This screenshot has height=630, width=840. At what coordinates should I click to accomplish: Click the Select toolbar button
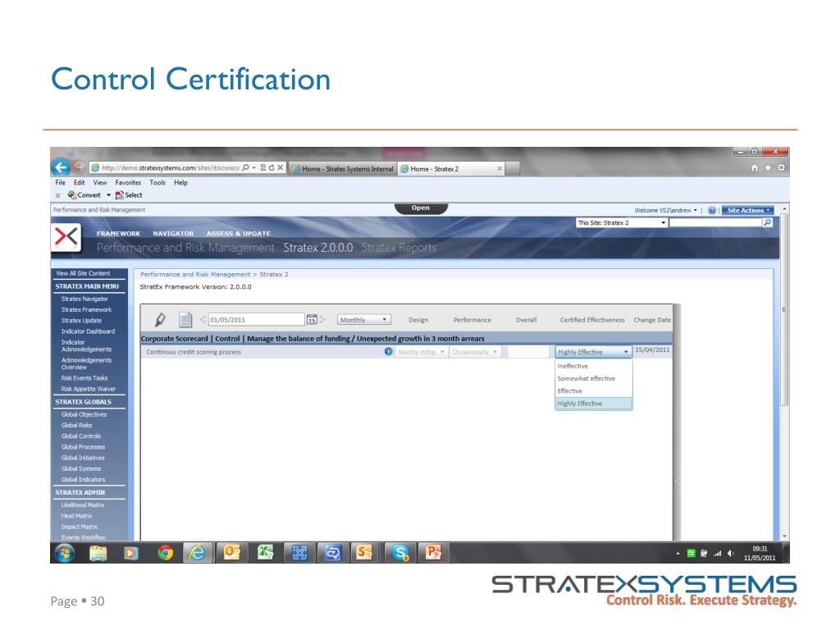pyautogui.click(x=129, y=195)
